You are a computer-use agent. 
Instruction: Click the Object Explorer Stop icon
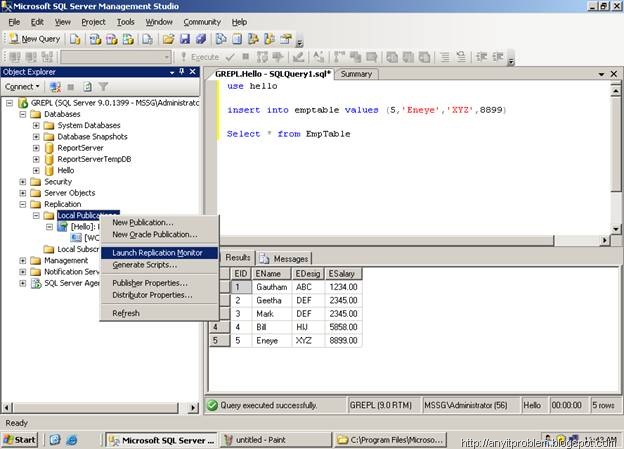(x=71, y=87)
